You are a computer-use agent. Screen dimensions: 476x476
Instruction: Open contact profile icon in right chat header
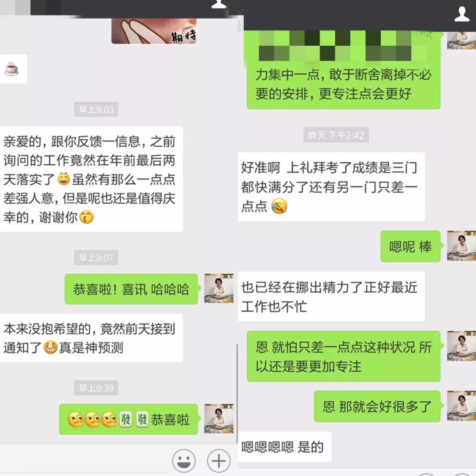(x=462, y=14)
